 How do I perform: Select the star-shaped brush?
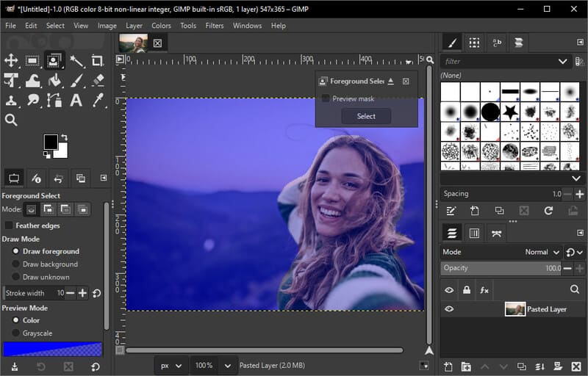510,112
